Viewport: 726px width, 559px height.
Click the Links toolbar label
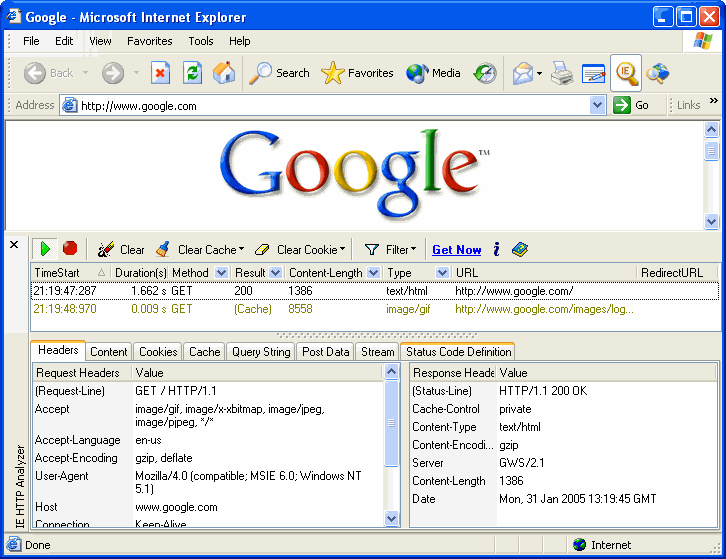688,105
